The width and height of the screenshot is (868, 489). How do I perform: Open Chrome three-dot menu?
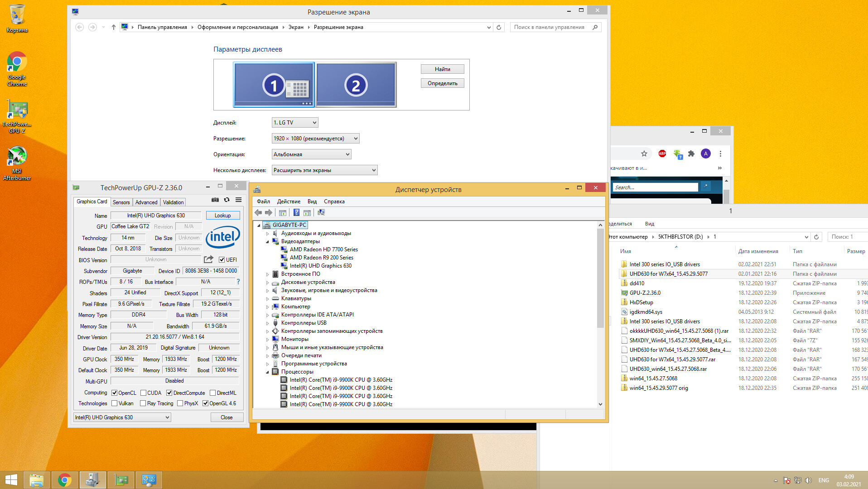pos(720,153)
